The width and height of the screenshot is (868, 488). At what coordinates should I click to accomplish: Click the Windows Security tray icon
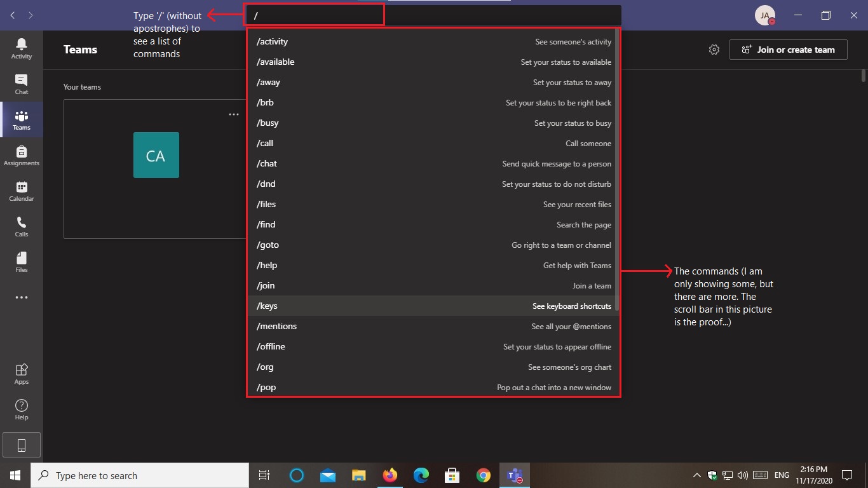tap(712, 475)
